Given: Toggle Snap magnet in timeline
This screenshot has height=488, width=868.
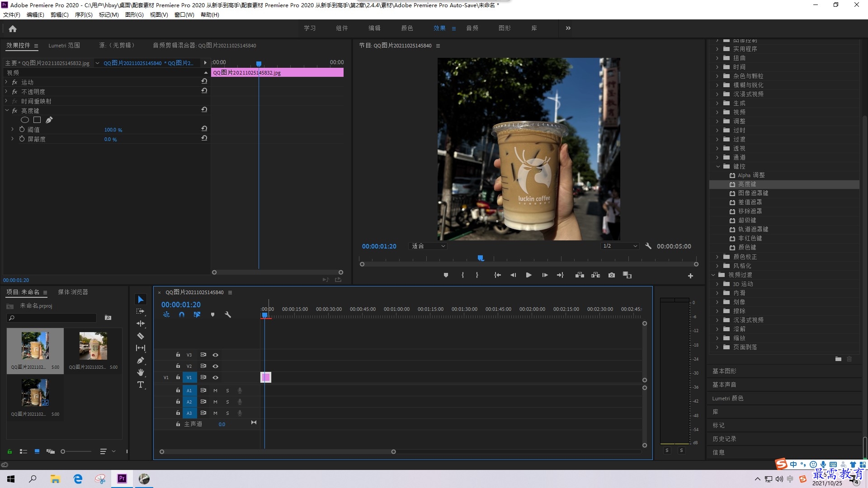Looking at the screenshot, I should 181,314.
